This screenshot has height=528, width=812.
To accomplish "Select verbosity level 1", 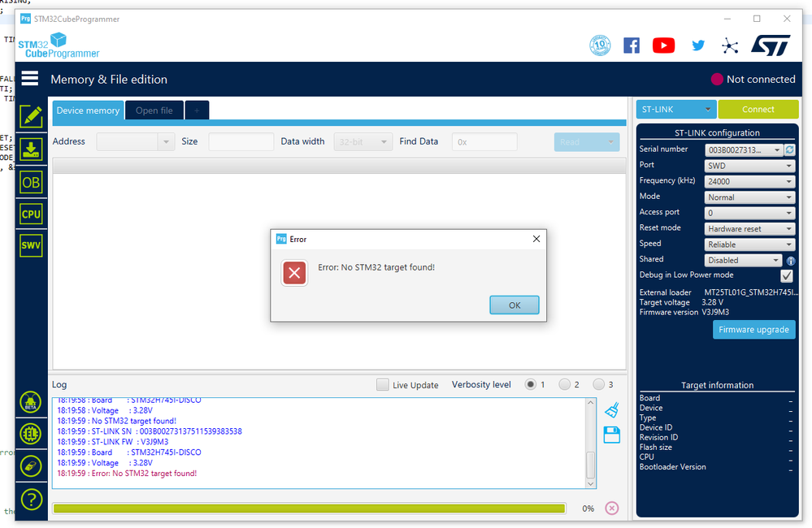I will pyautogui.click(x=530, y=384).
